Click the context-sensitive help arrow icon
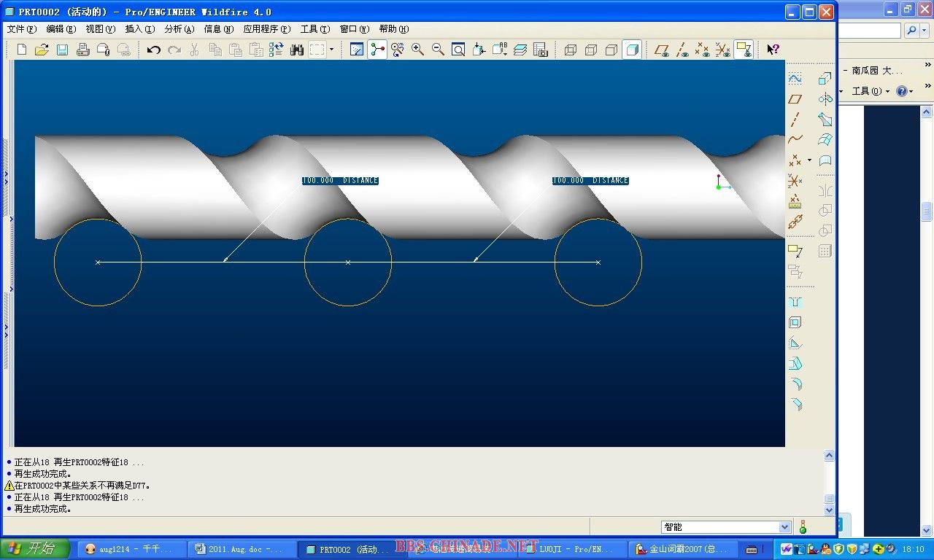Image resolution: width=934 pixels, height=560 pixels. coord(773,50)
